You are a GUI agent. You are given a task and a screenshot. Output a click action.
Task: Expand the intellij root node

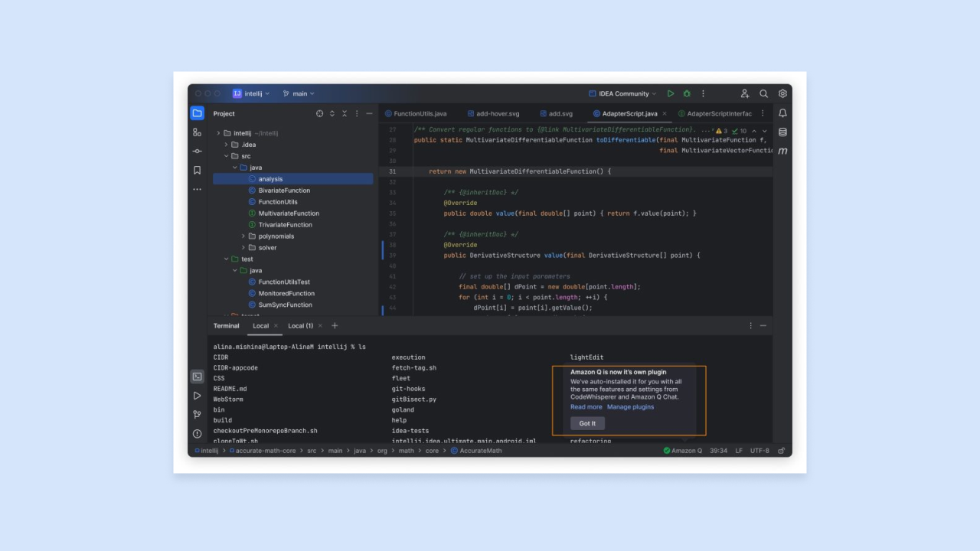tap(218, 133)
